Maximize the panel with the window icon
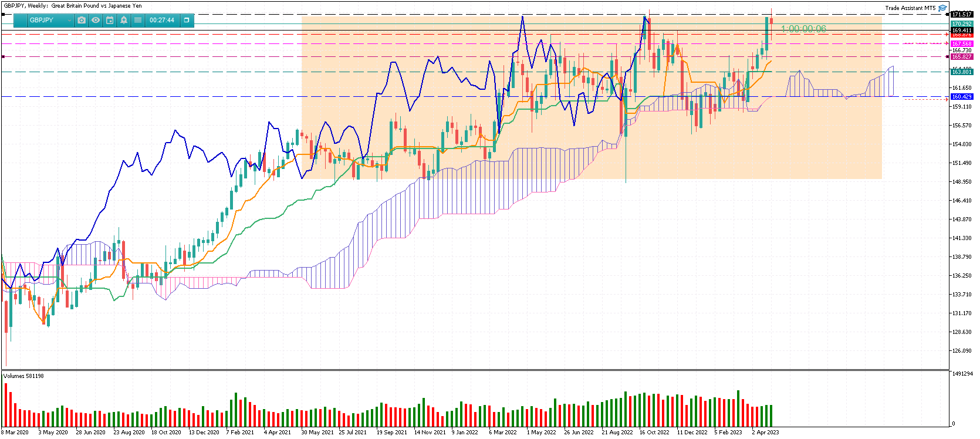 187,20
